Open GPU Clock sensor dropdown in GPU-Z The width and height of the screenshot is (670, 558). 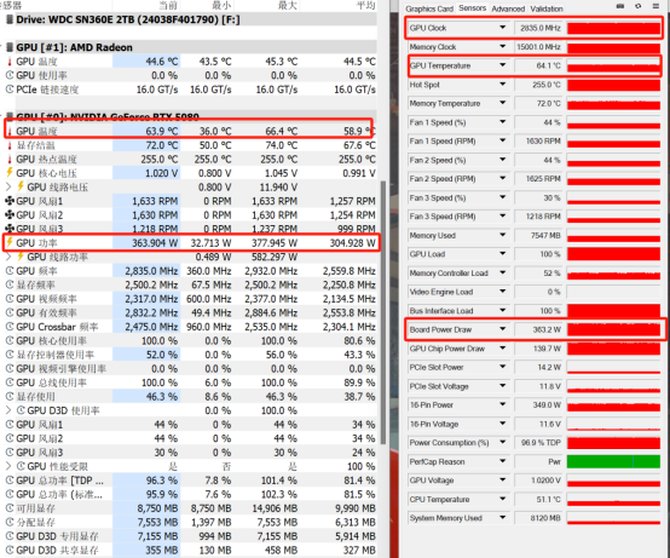(x=502, y=28)
